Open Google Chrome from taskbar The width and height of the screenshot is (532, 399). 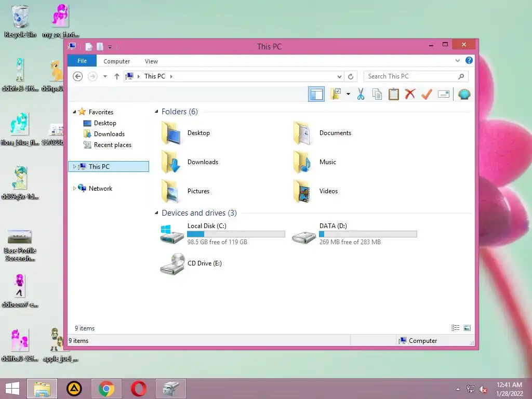coord(107,389)
